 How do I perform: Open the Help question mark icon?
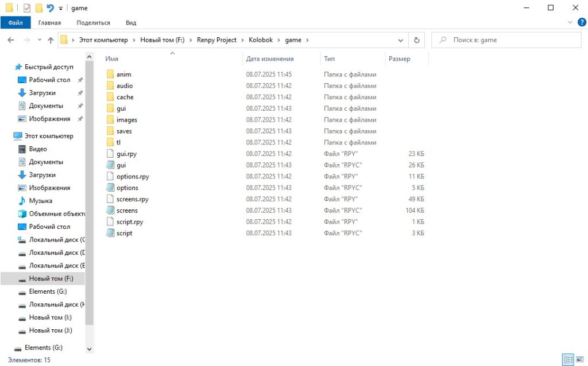582,22
